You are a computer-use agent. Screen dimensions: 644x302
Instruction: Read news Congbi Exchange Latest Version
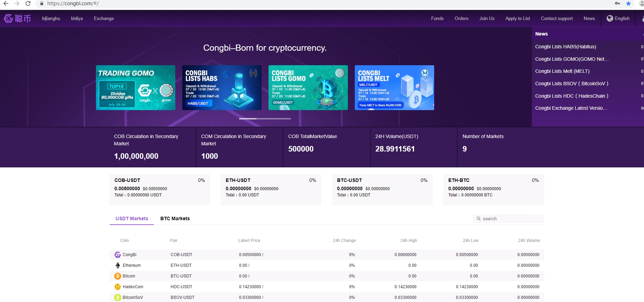(x=571, y=108)
